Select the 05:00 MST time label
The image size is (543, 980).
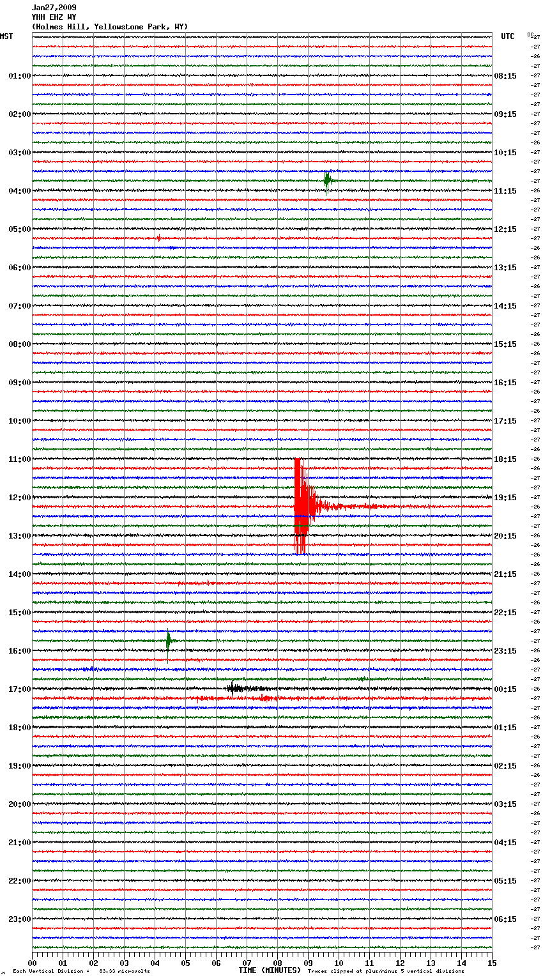[19, 229]
